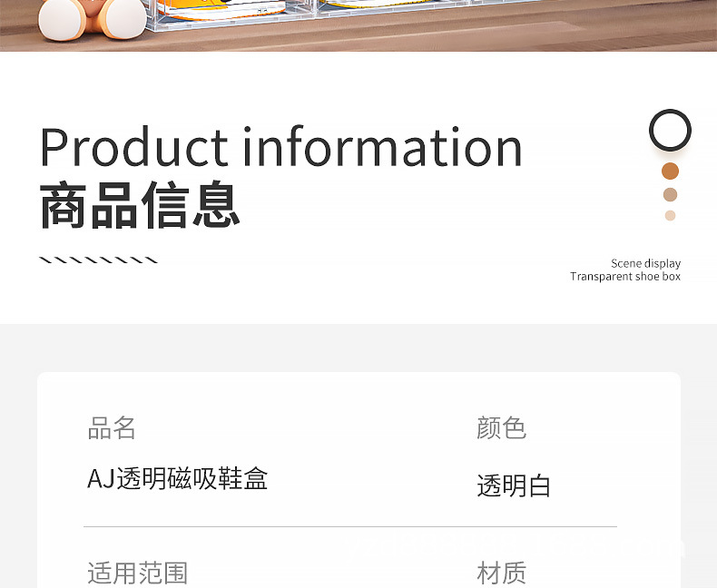Click the 品名 label

pyautogui.click(x=112, y=428)
